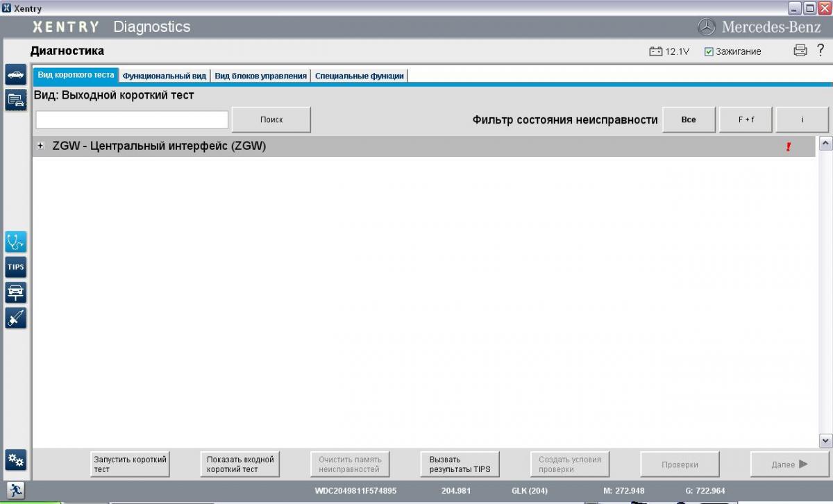833x504 pixels.
Task: Click Вызвать результаты TIPS button
Action: (460, 464)
